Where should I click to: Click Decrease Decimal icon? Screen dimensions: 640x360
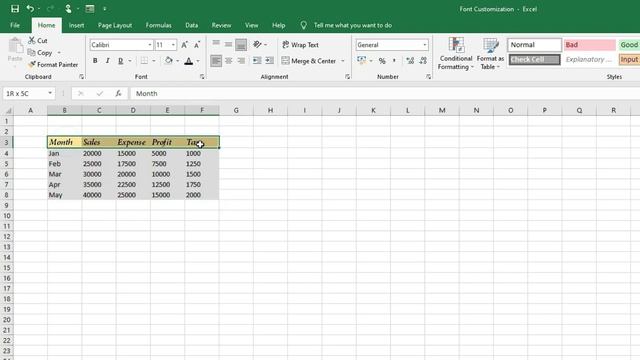pyautogui.click(x=423, y=61)
